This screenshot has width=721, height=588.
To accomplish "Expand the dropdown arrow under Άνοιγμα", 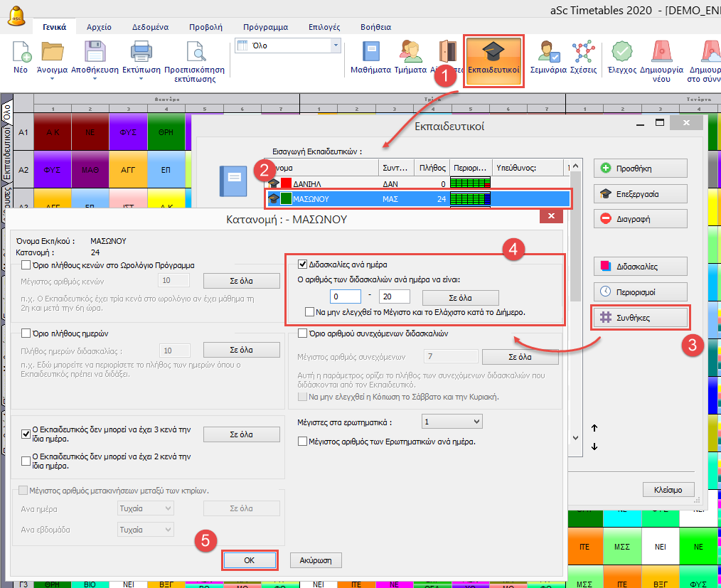I will 53,97.
